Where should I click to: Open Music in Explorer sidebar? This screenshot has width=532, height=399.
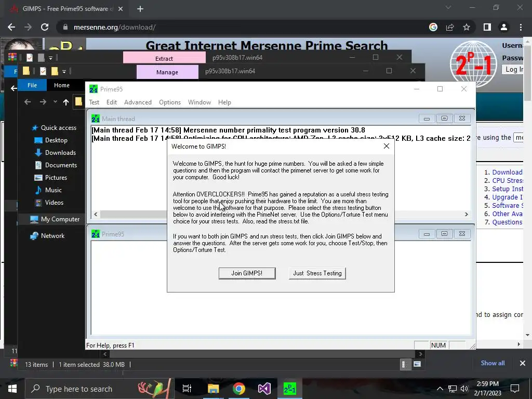click(48, 190)
